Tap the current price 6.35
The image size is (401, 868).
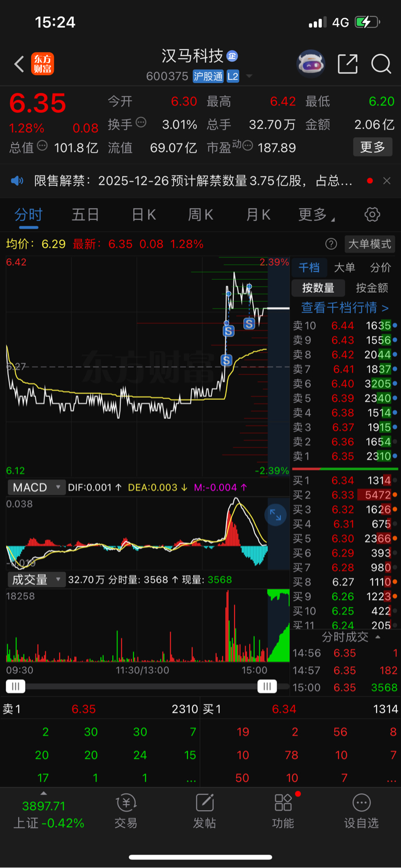(38, 103)
